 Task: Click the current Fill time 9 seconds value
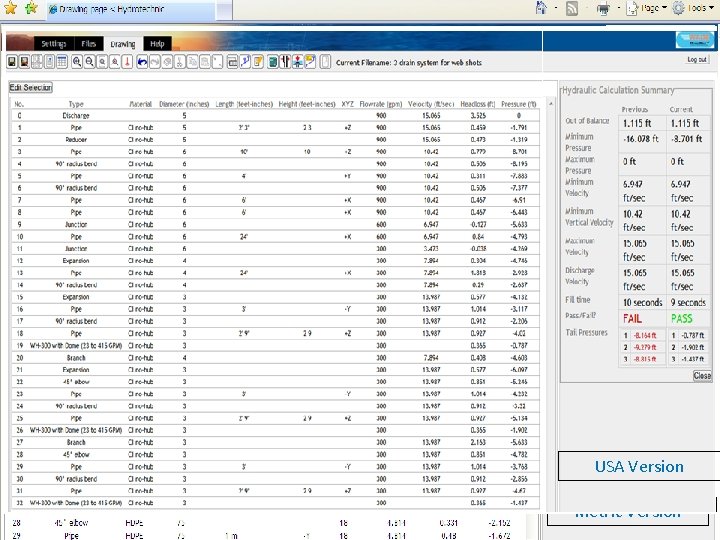pos(688,303)
